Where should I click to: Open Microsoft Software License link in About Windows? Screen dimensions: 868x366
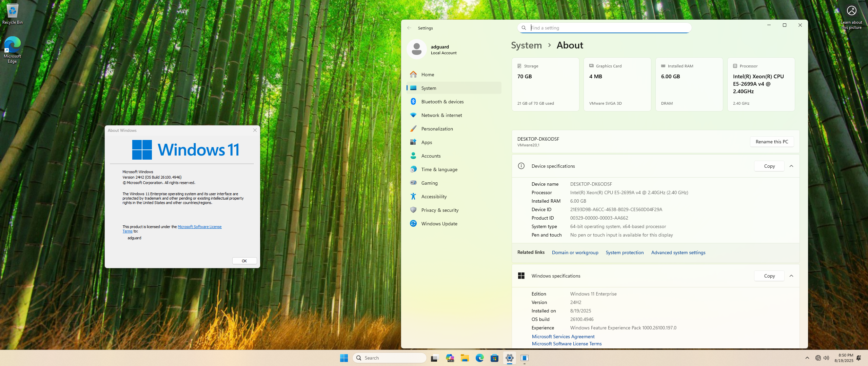coord(199,227)
